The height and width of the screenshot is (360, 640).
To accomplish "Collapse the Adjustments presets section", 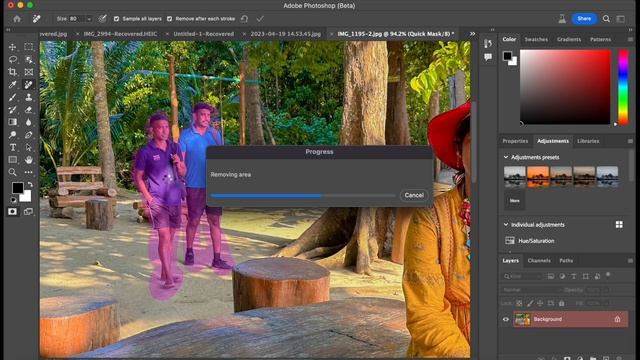I will click(x=506, y=157).
